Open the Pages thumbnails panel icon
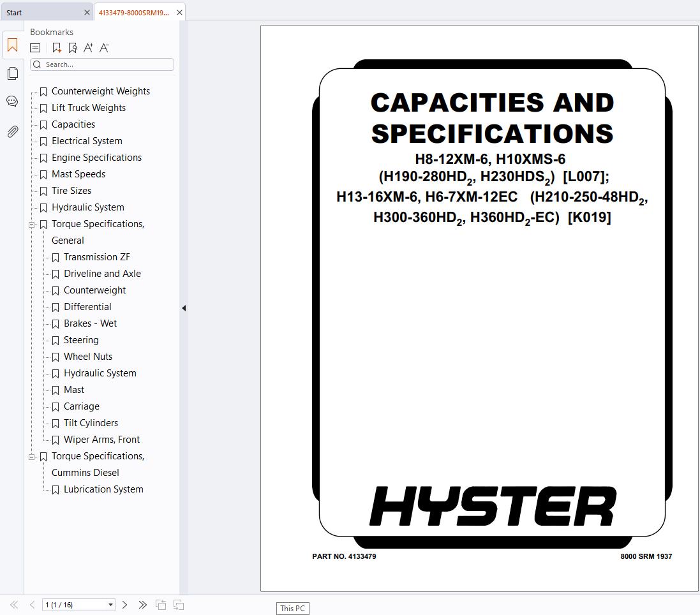This screenshot has width=700, height=615. click(13, 73)
